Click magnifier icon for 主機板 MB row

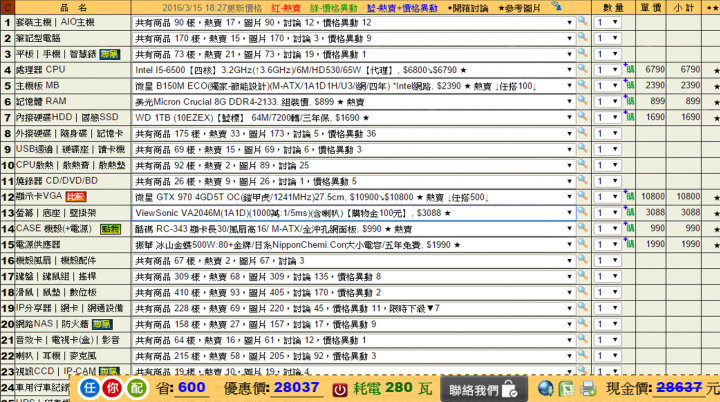582,85
